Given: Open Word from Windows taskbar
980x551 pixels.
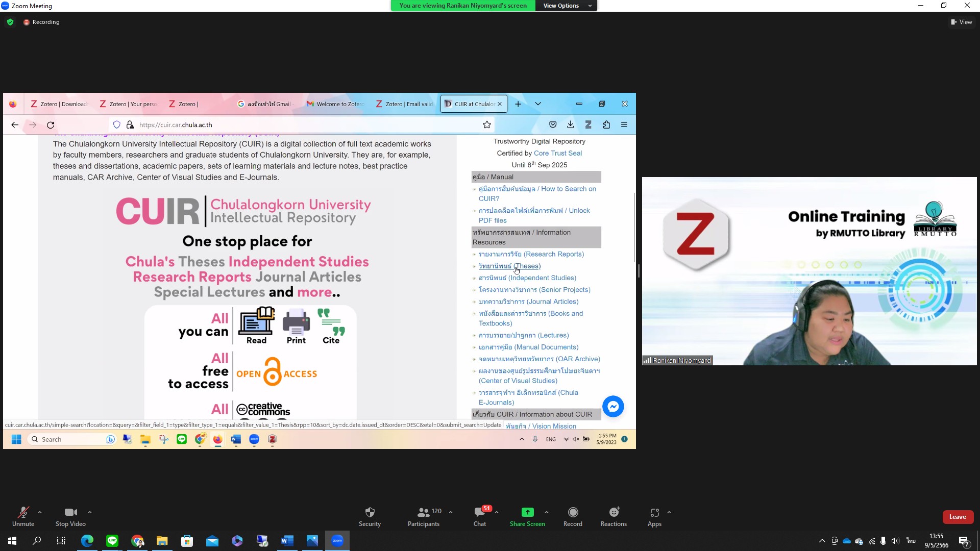Looking at the screenshot, I should [x=287, y=541].
